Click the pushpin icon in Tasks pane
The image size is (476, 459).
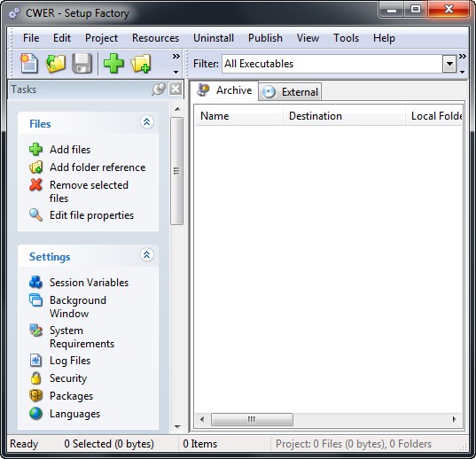[x=159, y=89]
